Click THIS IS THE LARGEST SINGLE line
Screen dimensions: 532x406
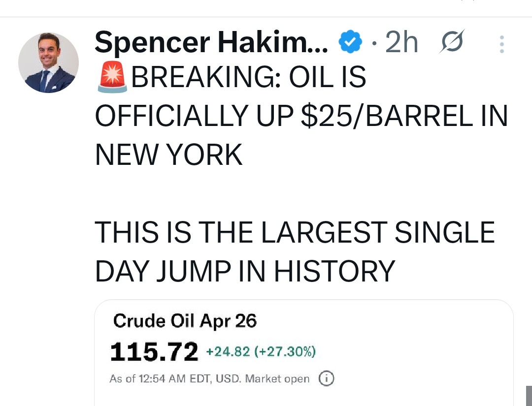point(295,232)
